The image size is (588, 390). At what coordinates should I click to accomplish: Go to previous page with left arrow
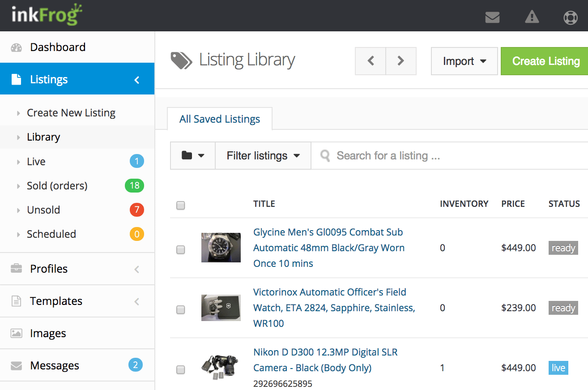point(371,61)
